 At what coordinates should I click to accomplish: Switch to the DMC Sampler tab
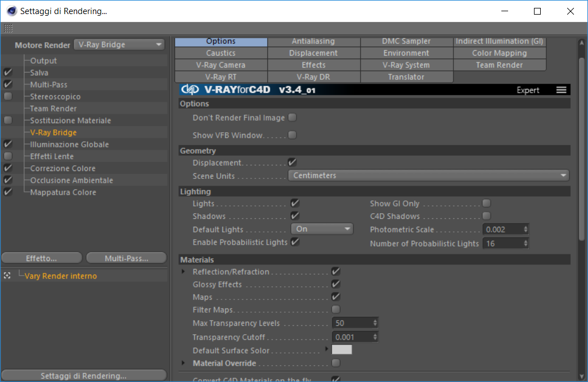tap(406, 41)
